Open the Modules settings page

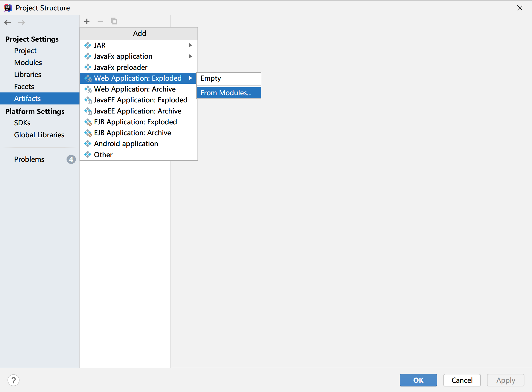pyautogui.click(x=28, y=62)
